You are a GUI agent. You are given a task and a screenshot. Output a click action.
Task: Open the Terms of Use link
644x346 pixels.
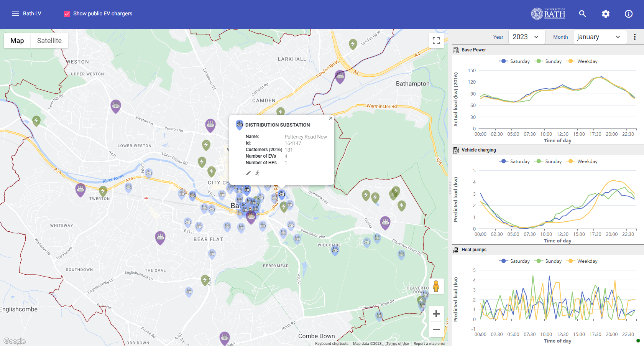click(397, 343)
